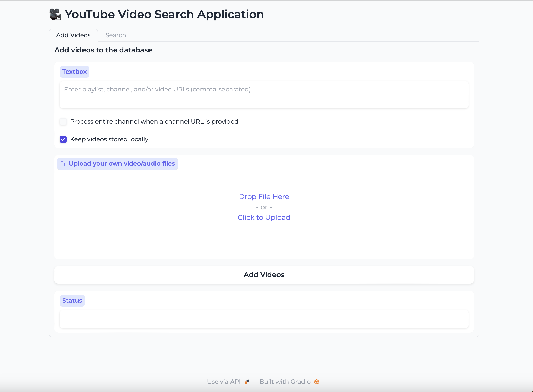Enable Process entire channel checkbox
The width and height of the screenshot is (533, 392).
click(63, 121)
